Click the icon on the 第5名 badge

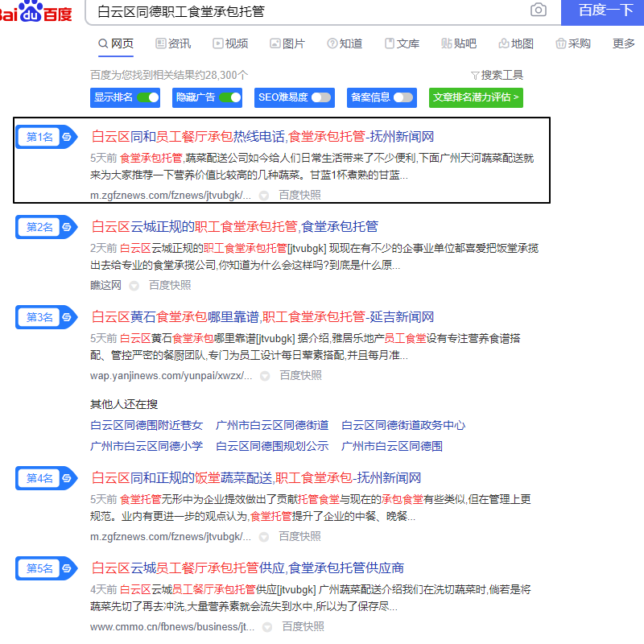(x=67, y=568)
